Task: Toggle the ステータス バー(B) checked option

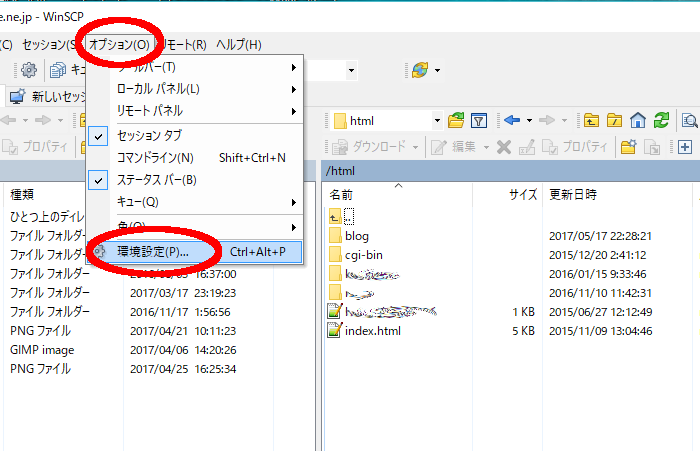Action: click(156, 180)
